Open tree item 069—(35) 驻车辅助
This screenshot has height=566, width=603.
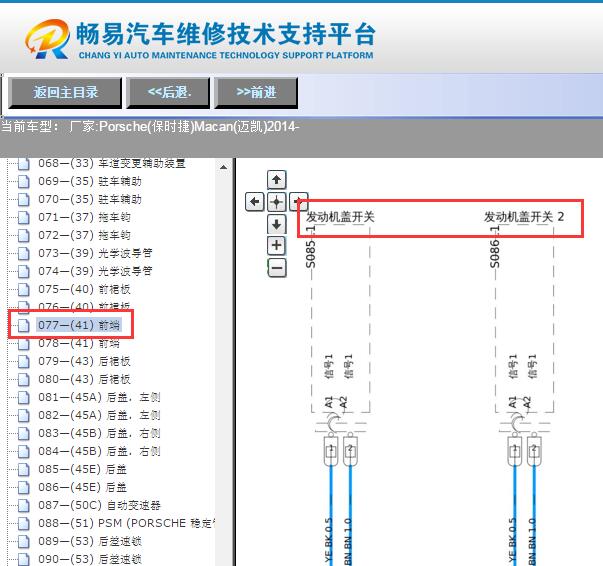pyautogui.click(x=90, y=181)
